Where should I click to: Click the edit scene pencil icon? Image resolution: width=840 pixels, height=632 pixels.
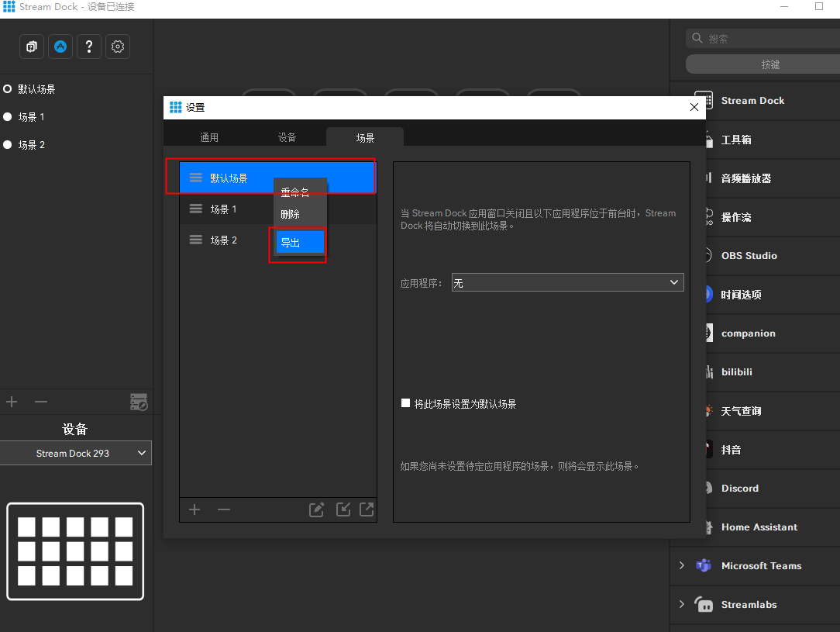point(317,509)
